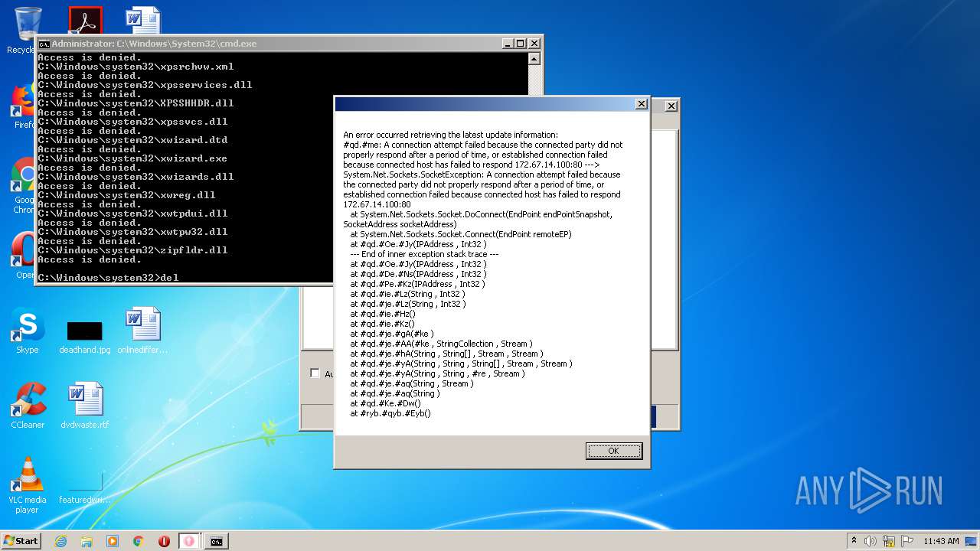Viewport: 980px width, 551px height.
Task: Launch Opera from the desktop
Action: tap(24, 255)
